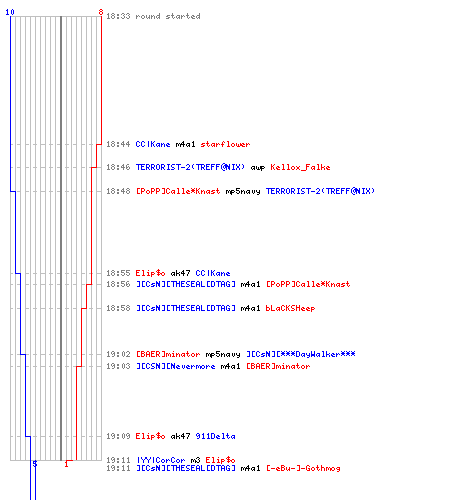450x500 pixels.
Task: Click red remaining count 1 marker
Action: [x=66, y=464]
